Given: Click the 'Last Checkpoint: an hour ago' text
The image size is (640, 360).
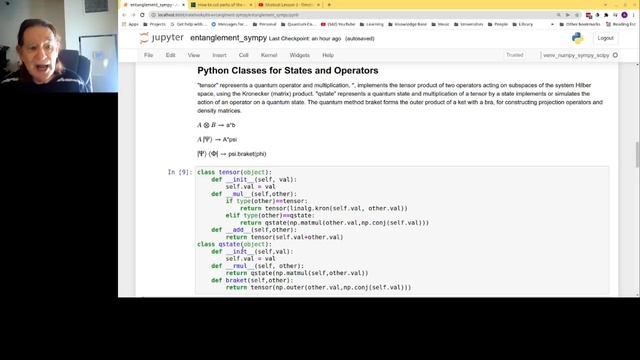Looking at the screenshot, I should [x=304, y=38].
